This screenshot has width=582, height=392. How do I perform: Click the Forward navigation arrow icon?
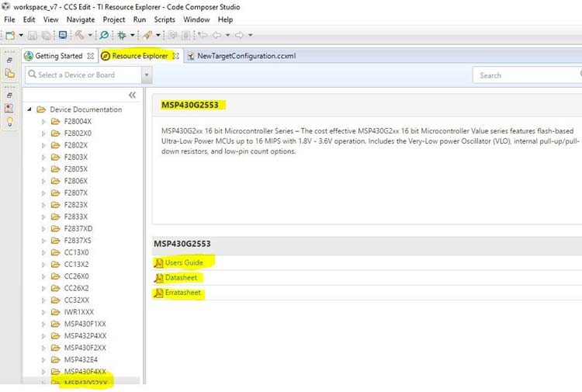(240, 35)
